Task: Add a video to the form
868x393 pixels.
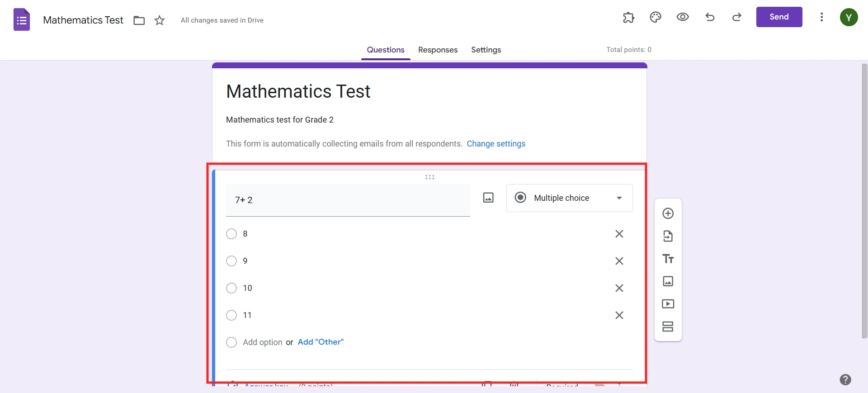Action: tap(668, 304)
